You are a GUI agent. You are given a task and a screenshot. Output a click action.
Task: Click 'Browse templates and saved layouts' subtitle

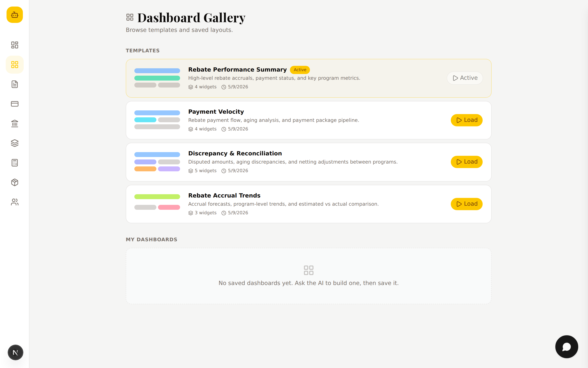pyautogui.click(x=179, y=30)
